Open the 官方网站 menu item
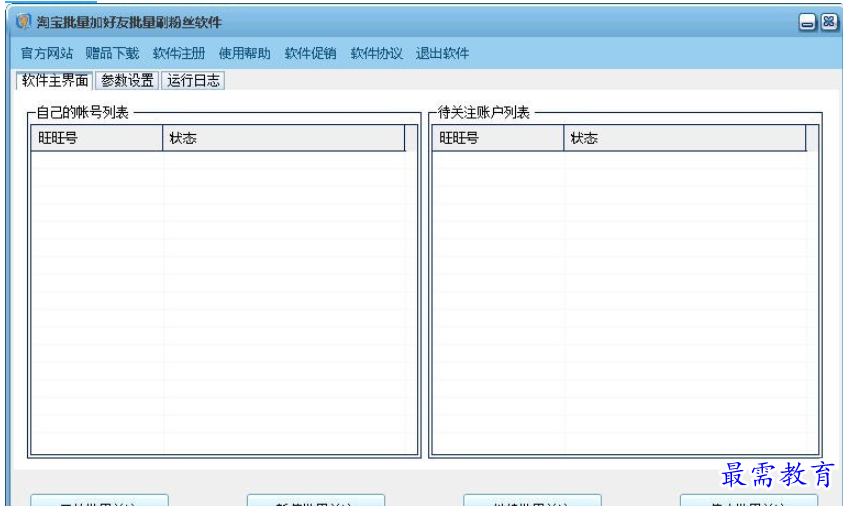Screen dimensions: 843x506 [47, 53]
